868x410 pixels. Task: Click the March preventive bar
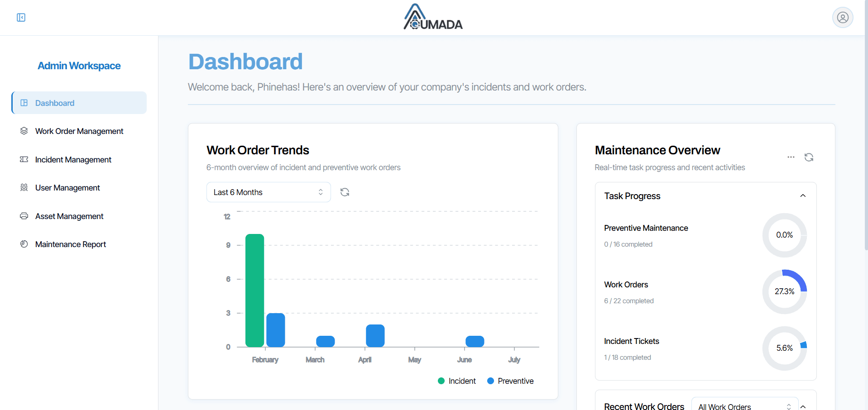coord(326,341)
